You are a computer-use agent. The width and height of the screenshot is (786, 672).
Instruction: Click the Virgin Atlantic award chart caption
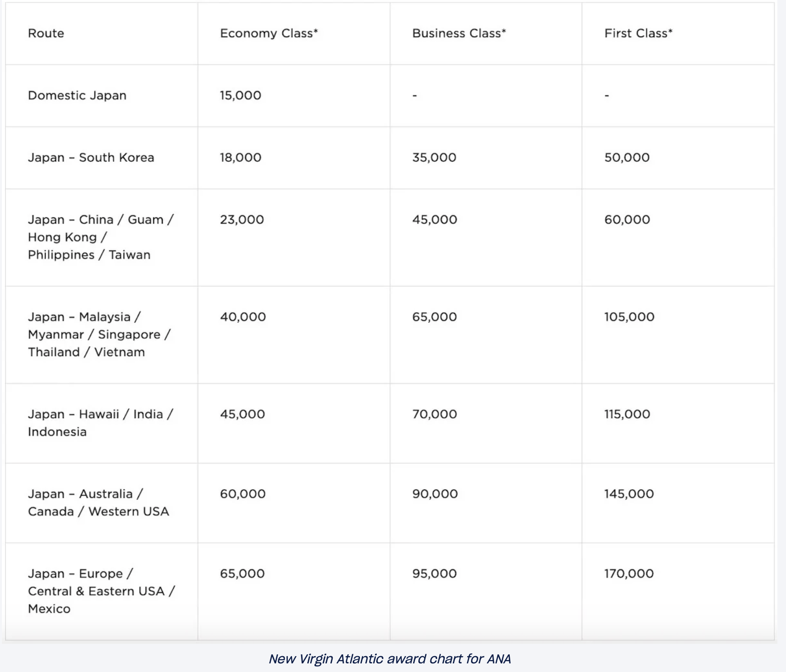click(x=390, y=659)
